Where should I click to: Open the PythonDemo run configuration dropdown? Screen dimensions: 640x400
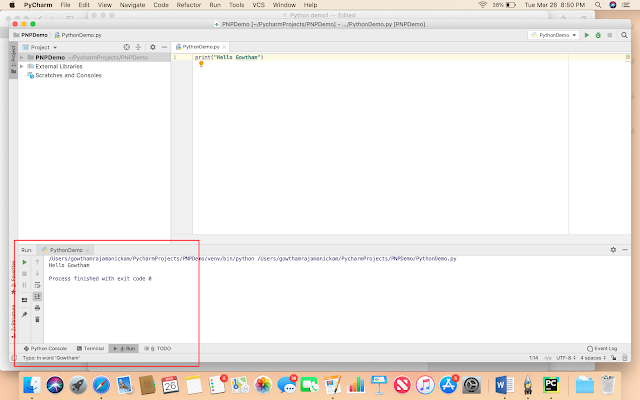553,35
